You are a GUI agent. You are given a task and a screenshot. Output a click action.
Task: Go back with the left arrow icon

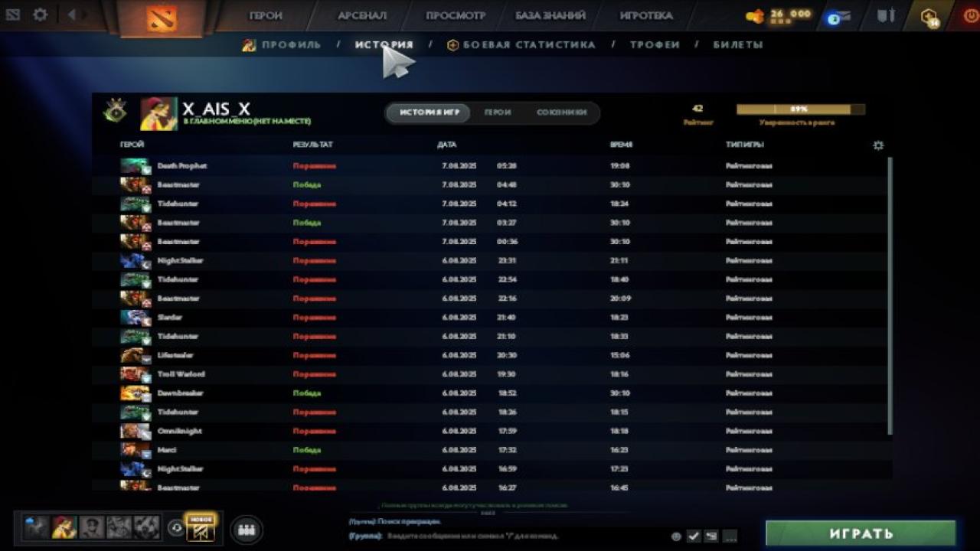tap(71, 15)
